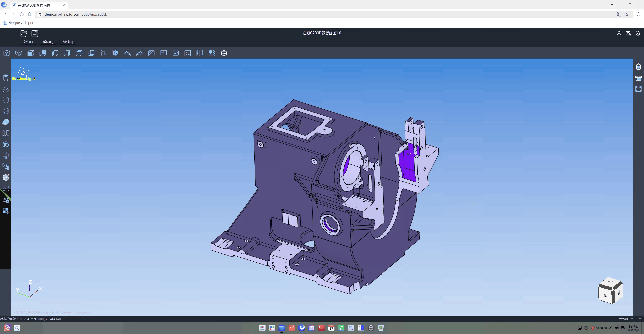
Task: Select the pipe sweep tool in sidebar
Action: click(x=6, y=166)
